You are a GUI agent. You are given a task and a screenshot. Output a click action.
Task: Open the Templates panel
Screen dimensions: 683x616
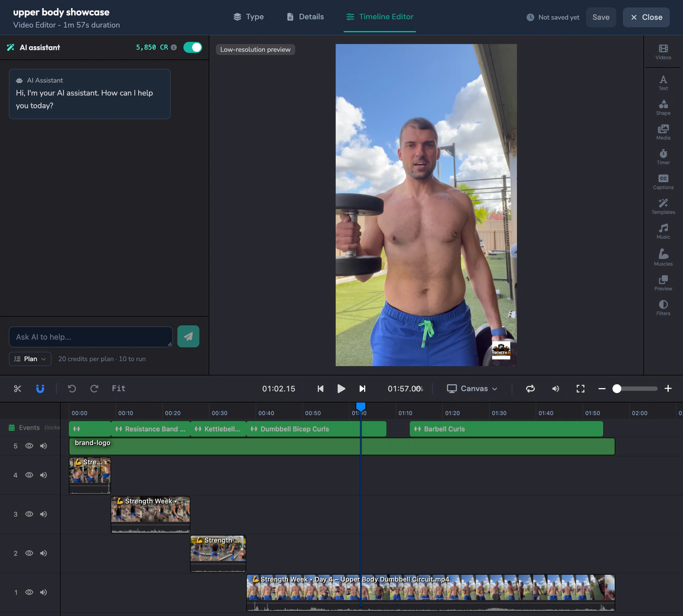(663, 206)
